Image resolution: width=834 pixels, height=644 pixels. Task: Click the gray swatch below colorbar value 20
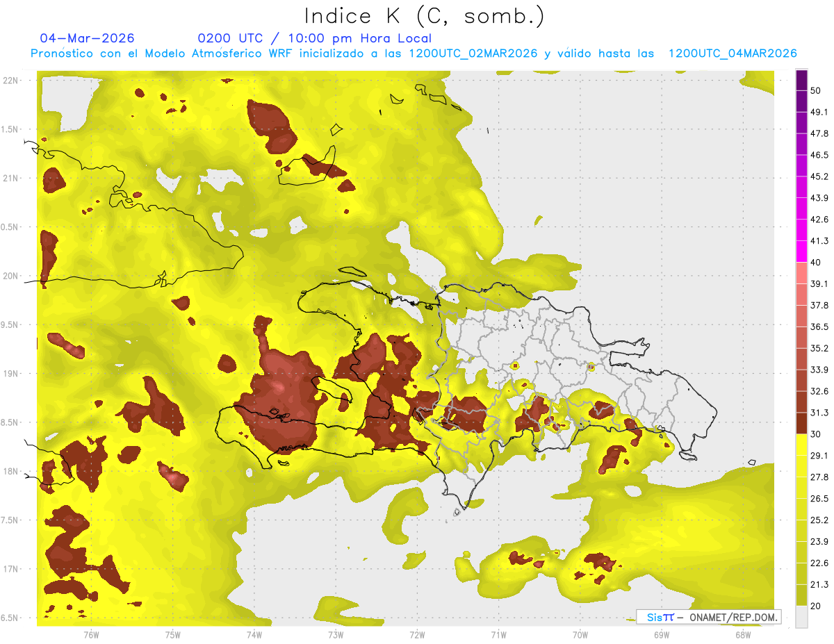[801, 617]
